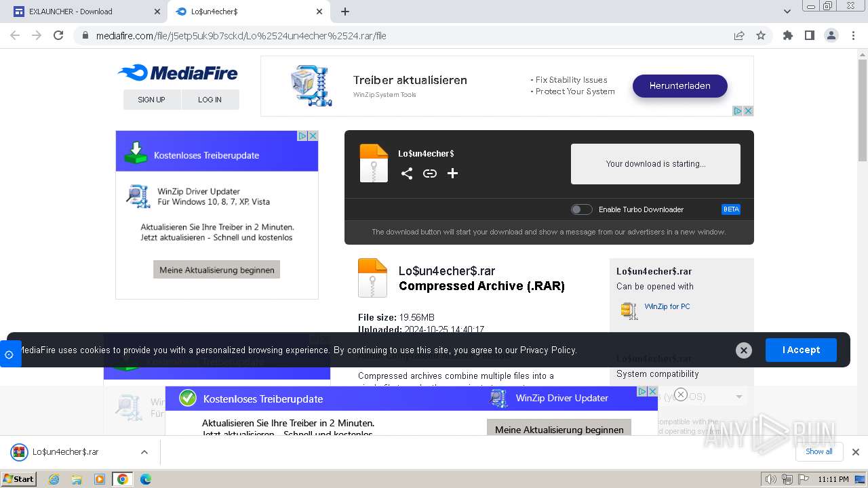This screenshot has height=488, width=868.
Task: Close the bottom overlay ad
Action: coord(681,394)
